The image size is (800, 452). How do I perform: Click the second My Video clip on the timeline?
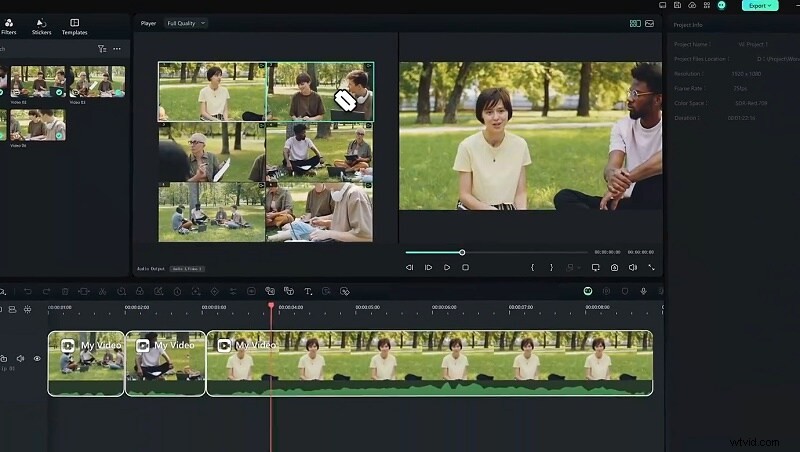pos(165,363)
